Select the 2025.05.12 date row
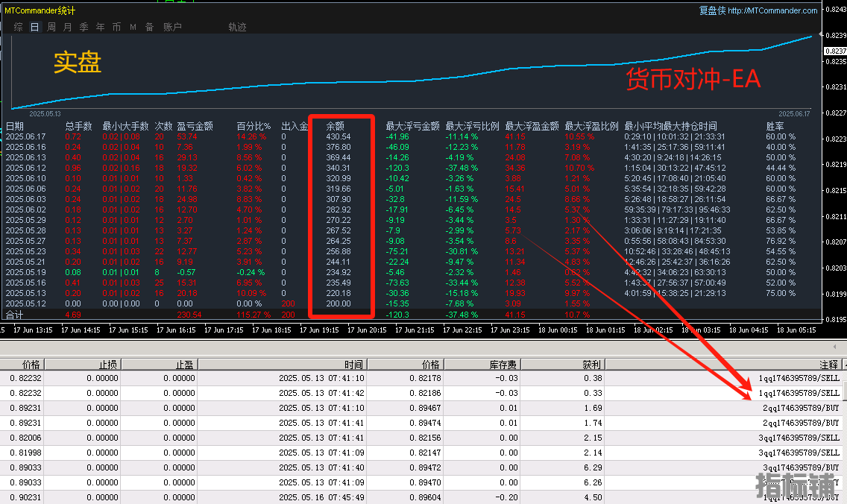 click(25, 303)
